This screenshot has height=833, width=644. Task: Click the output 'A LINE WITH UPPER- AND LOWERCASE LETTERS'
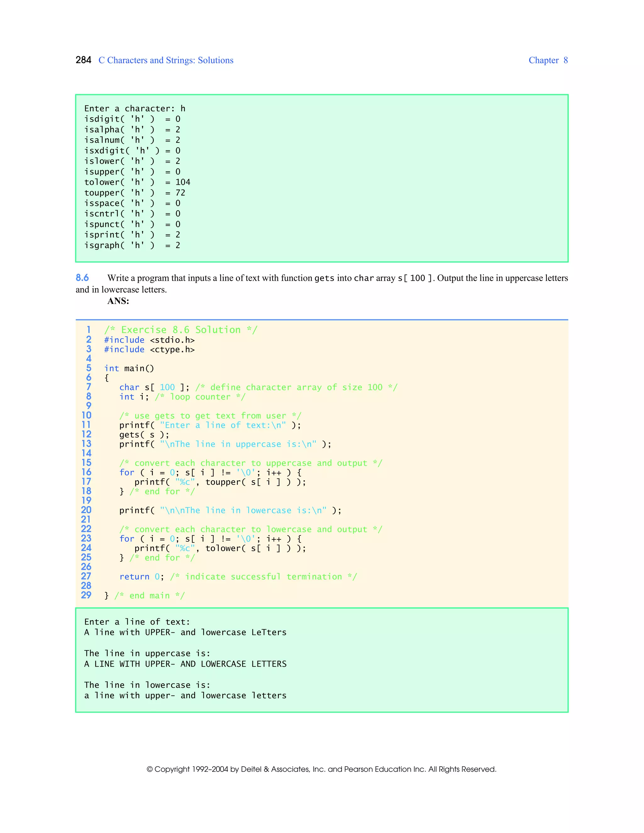click(x=186, y=664)
